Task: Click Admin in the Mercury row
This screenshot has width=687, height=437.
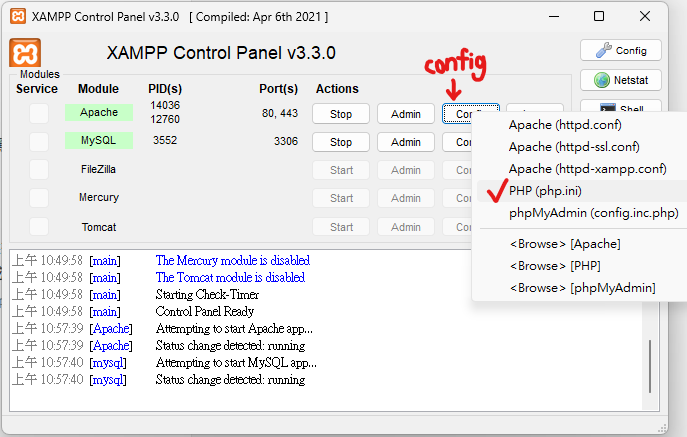Action: [x=406, y=198]
